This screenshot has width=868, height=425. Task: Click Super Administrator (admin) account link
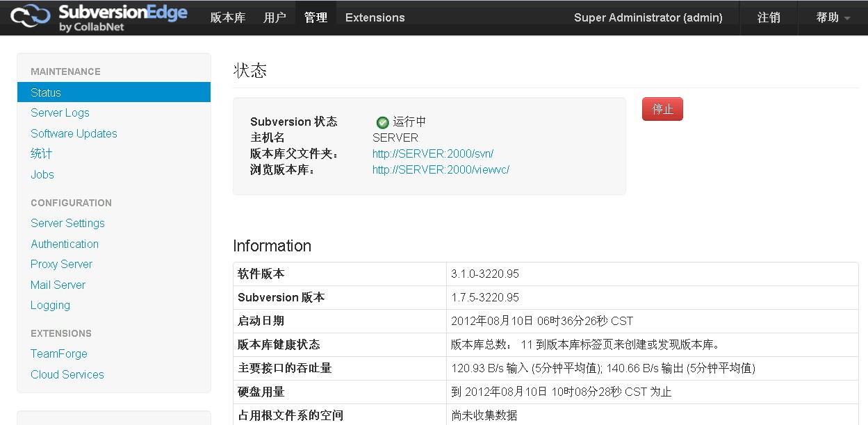[x=648, y=17]
